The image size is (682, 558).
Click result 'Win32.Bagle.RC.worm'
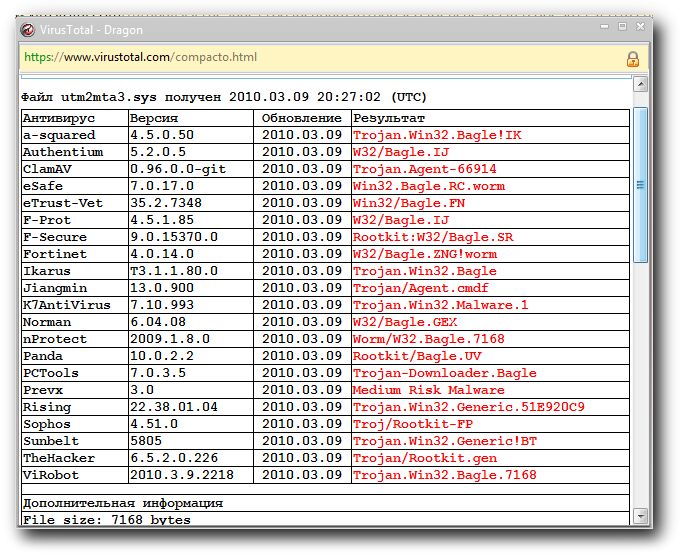429,186
